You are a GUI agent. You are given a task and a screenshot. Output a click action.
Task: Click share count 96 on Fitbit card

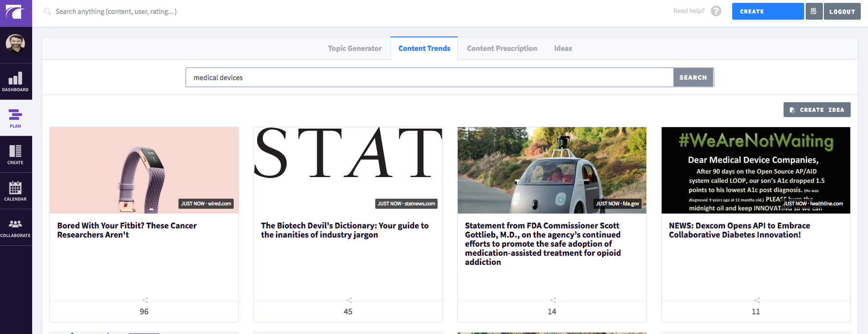[x=144, y=312]
